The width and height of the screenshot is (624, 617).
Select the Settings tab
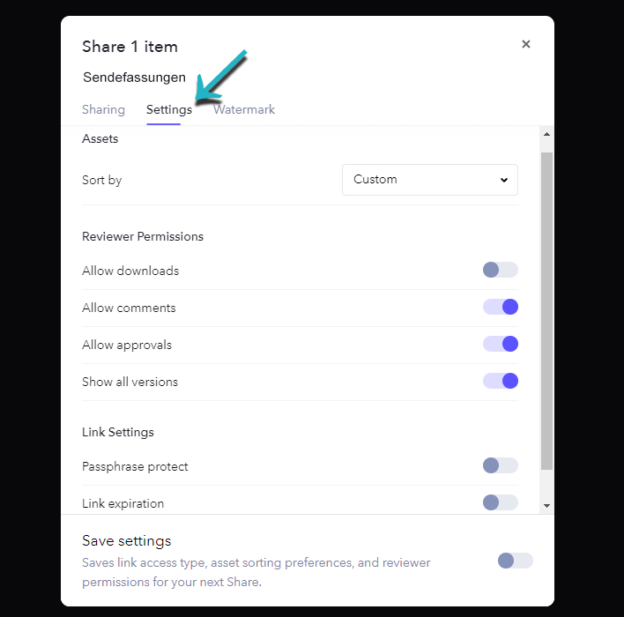tap(168, 110)
